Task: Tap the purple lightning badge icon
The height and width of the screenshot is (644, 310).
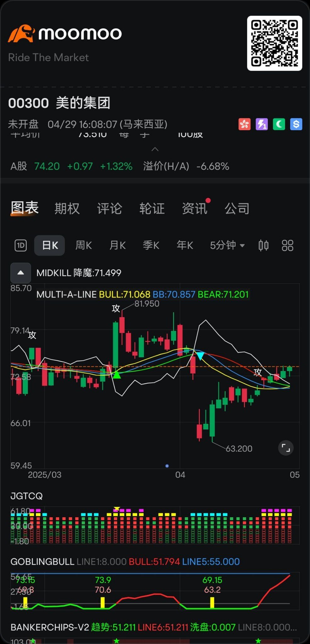Action: click(x=262, y=124)
